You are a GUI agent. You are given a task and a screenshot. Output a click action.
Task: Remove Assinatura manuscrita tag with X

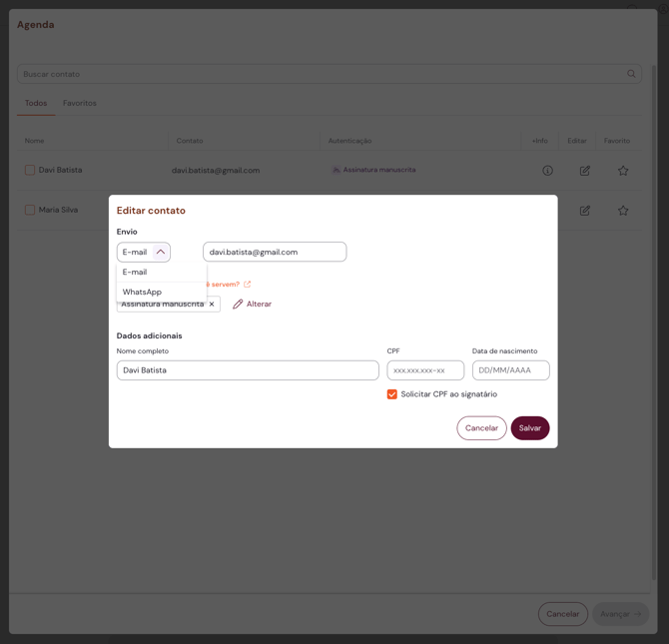click(212, 305)
